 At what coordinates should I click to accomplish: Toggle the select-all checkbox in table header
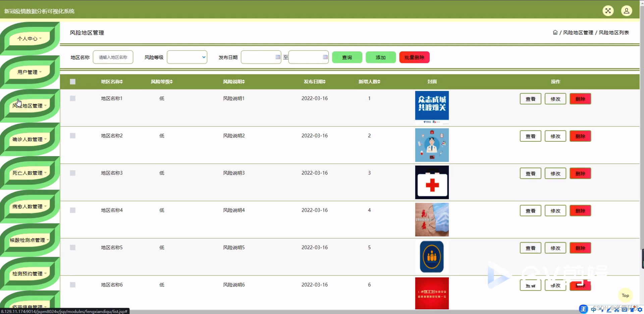(x=73, y=81)
